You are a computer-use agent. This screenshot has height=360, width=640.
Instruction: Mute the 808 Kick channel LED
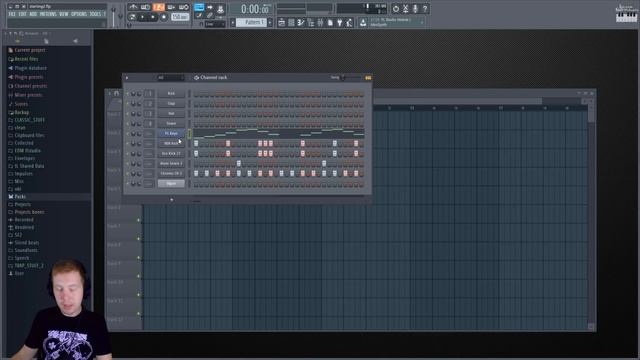pos(127,144)
